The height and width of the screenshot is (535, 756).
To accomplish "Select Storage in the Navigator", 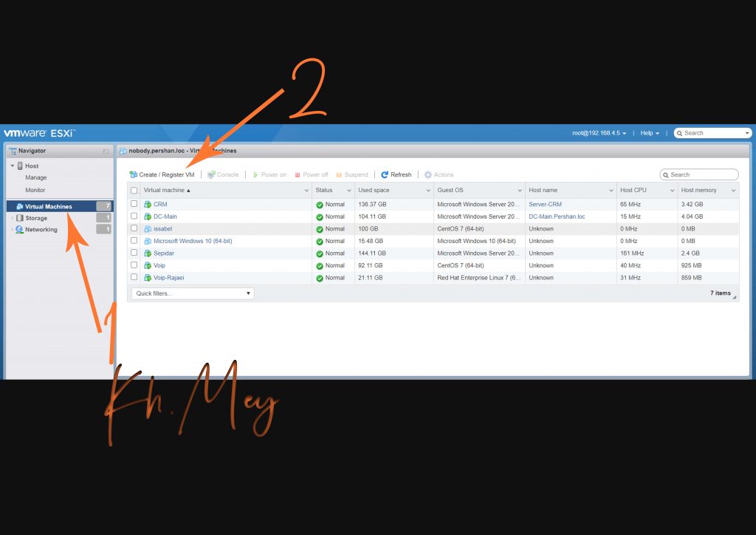I will 36,218.
